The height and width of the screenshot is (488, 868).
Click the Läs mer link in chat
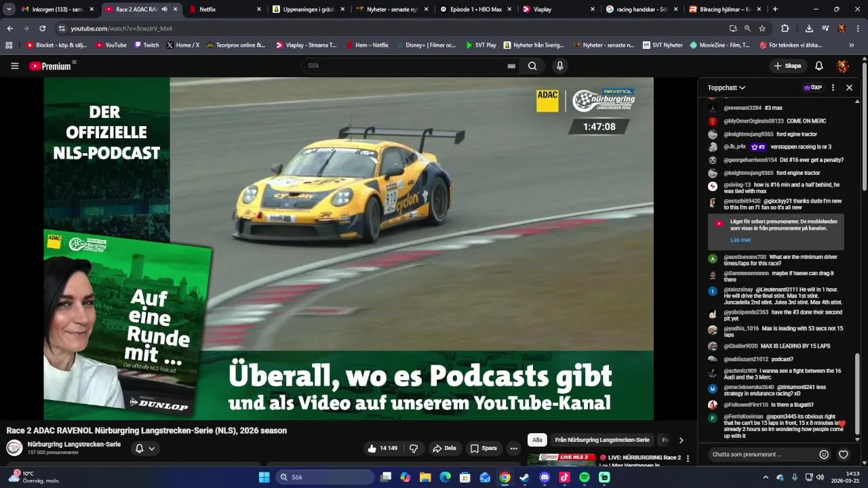coord(741,240)
